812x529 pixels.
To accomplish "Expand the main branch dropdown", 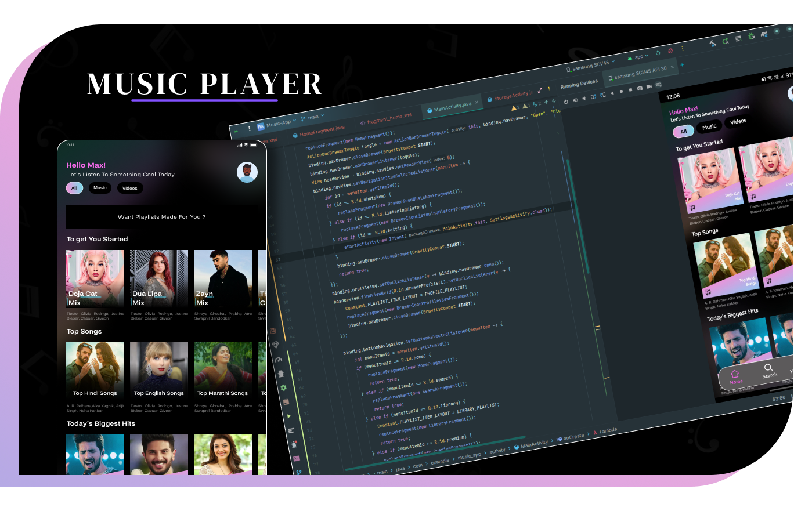I will 313,117.
